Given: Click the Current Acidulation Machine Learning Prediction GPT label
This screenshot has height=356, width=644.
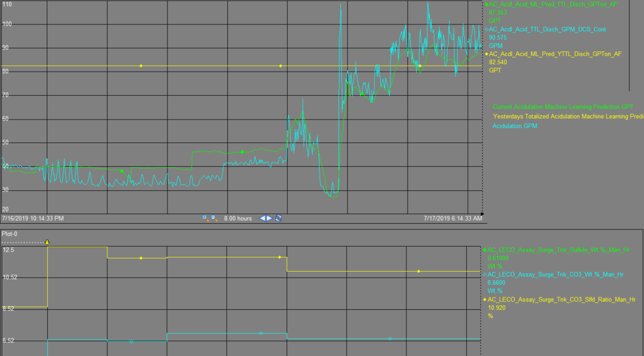Looking at the screenshot, I should [x=563, y=107].
